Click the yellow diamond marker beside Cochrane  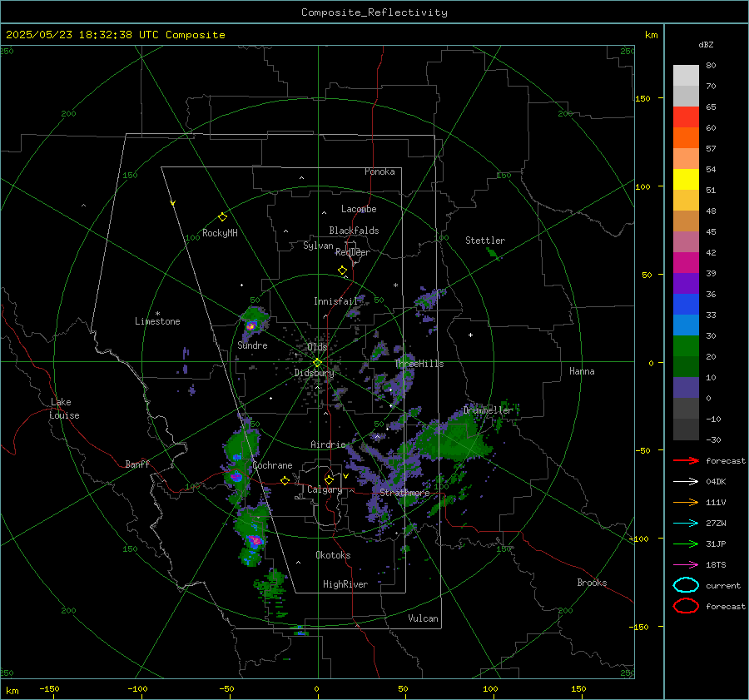(x=285, y=480)
